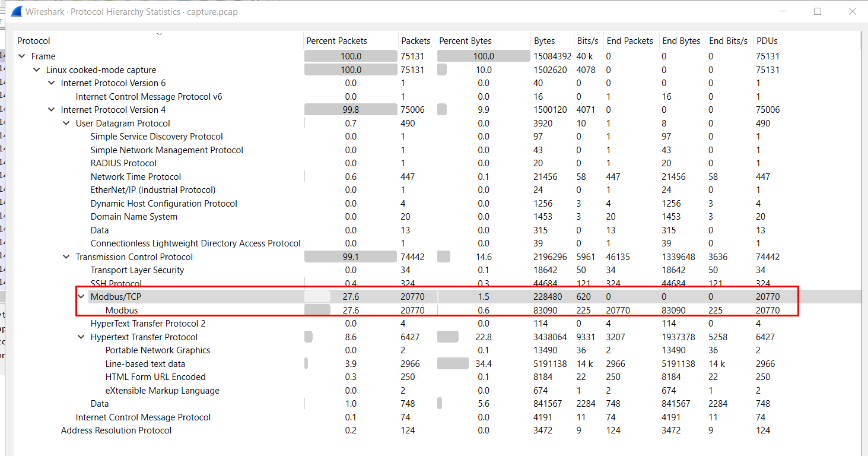Select the Network Time Protocol row

point(136,177)
